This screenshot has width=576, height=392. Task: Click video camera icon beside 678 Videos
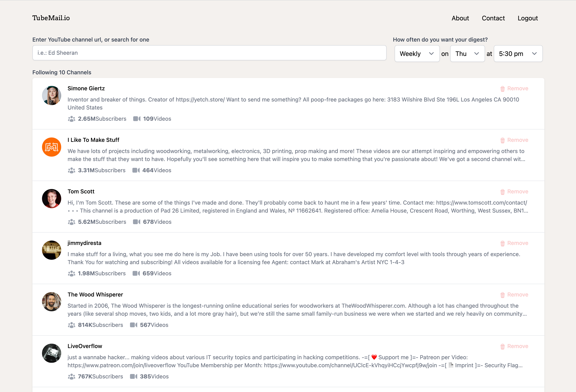pyautogui.click(x=137, y=222)
